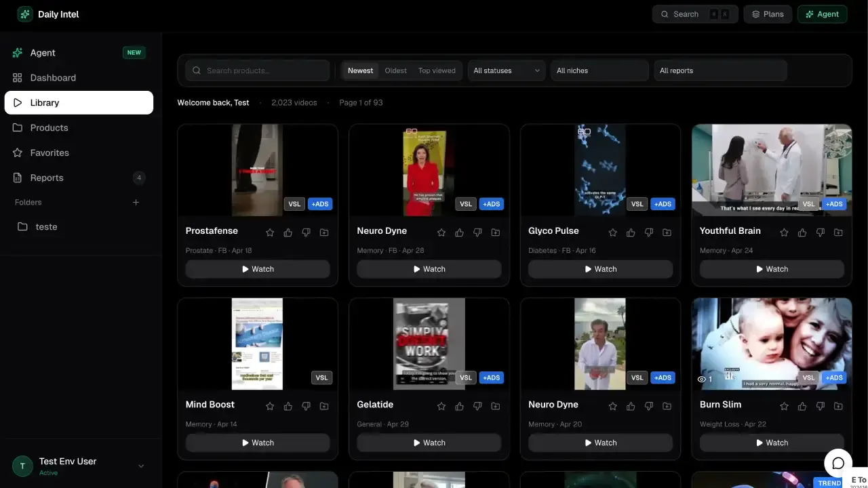Click the Daily Intel logo
Screen dimensions: 868x488
click(48, 14)
